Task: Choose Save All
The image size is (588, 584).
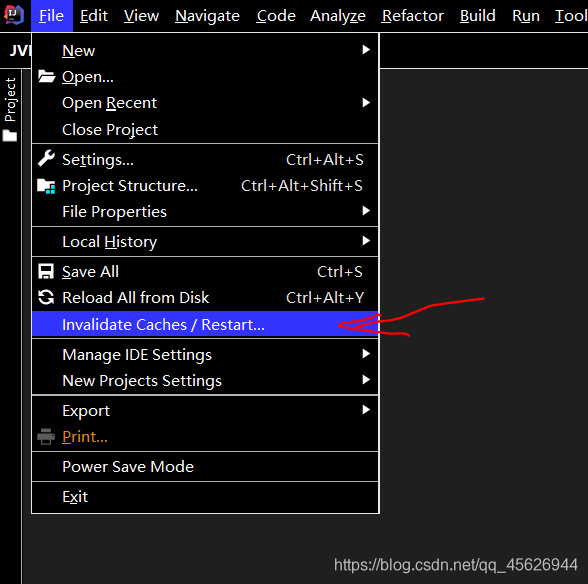Action: click(x=205, y=272)
